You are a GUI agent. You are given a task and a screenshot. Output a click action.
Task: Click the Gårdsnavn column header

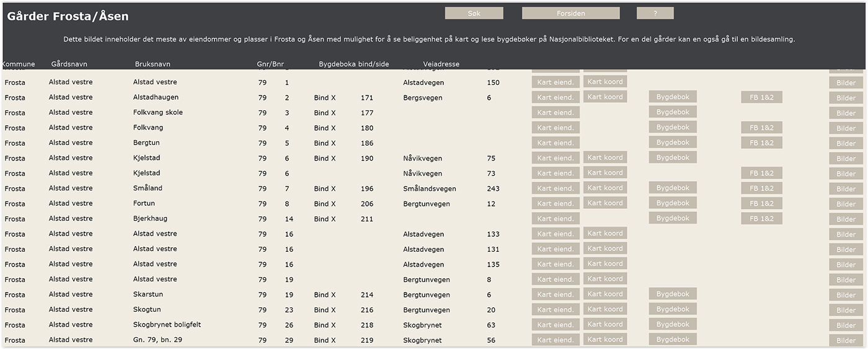69,64
